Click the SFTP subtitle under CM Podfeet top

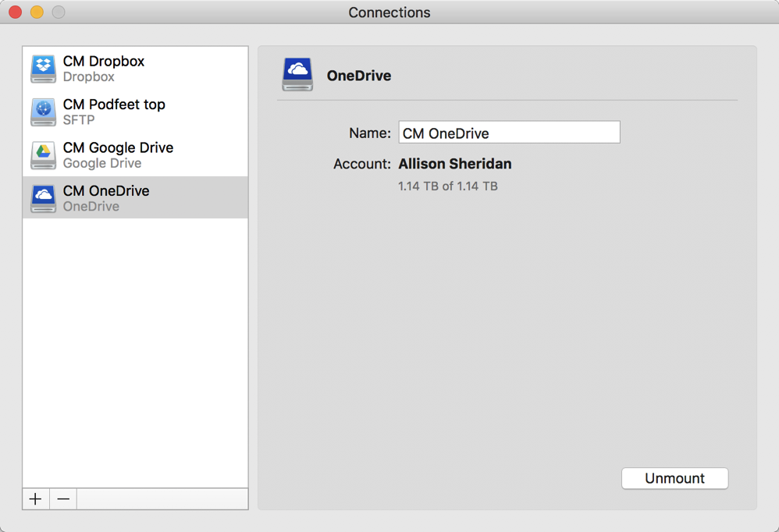79,120
